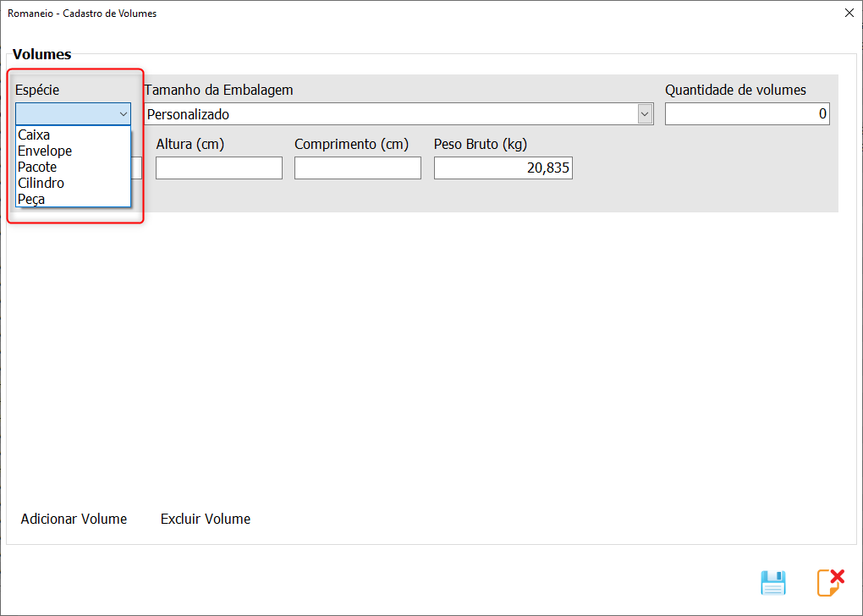Image resolution: width=863 pixels, height=616 pixels.
Task: Click the Comprimento (cm) input box
Action: pos(357,168)
